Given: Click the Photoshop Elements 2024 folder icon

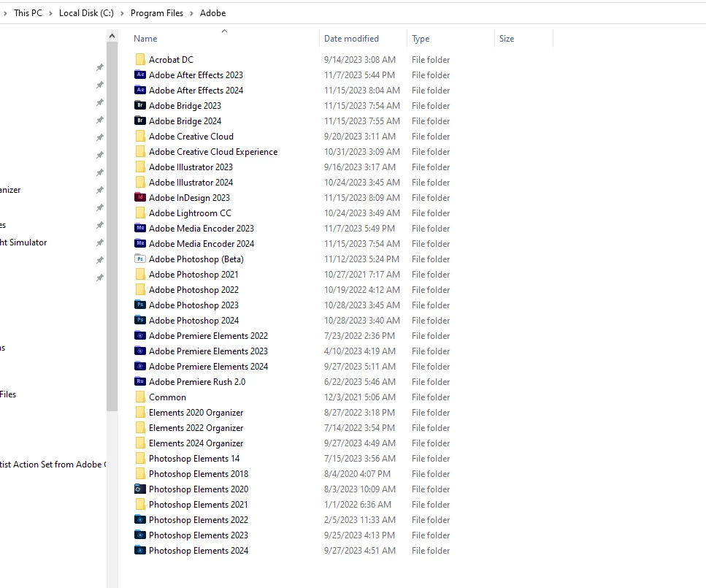Looking at the screenshot, I should pos(140,550).
